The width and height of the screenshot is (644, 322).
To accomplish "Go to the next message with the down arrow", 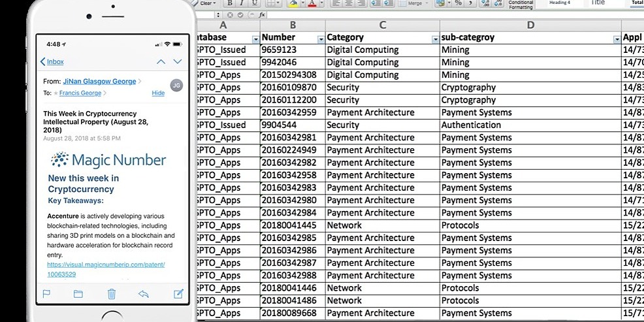I will 178,61.
